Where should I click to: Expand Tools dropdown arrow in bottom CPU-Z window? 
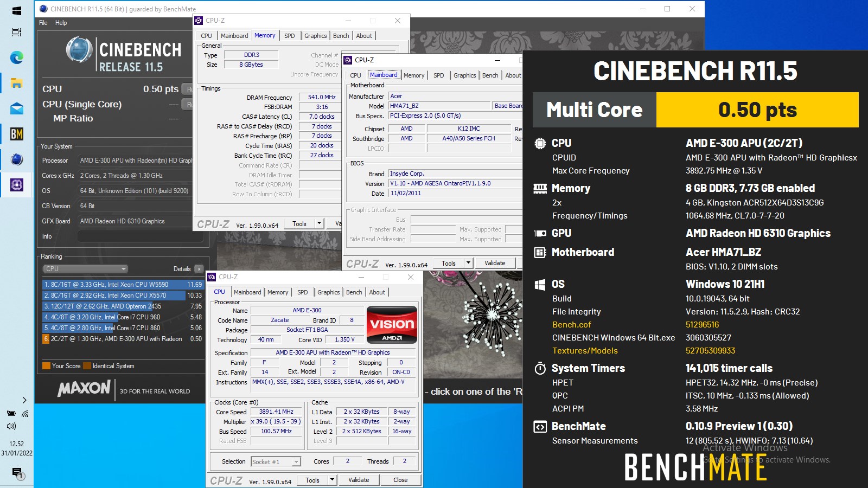pyautogui.click(x=332, y=480)
